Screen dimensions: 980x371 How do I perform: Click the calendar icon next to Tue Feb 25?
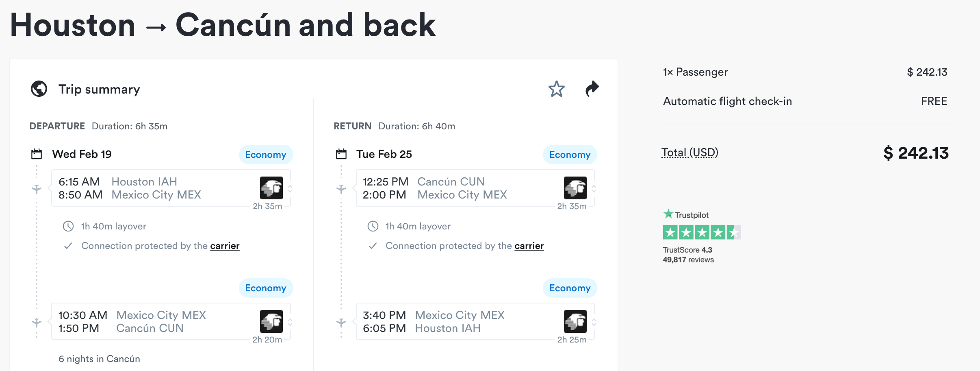(341, 154)
